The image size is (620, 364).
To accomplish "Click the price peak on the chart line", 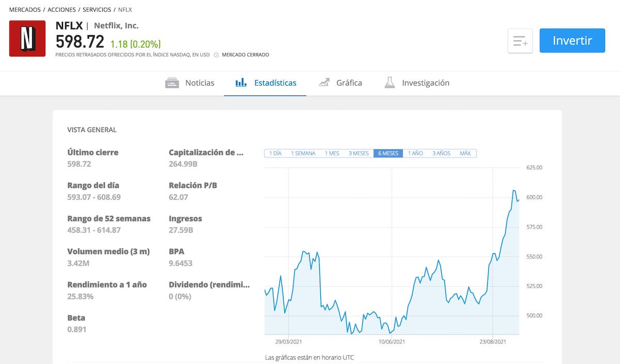I will click(514, 191).
